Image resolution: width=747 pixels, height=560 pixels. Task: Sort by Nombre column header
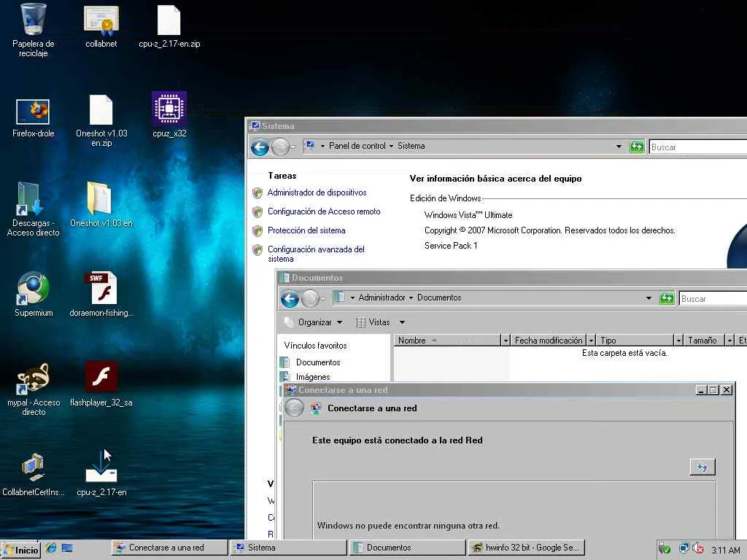[x=448, y=340]
